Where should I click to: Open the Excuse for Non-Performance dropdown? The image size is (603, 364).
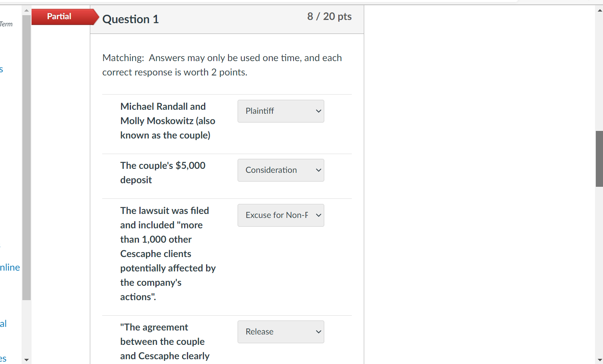[281, 215]
